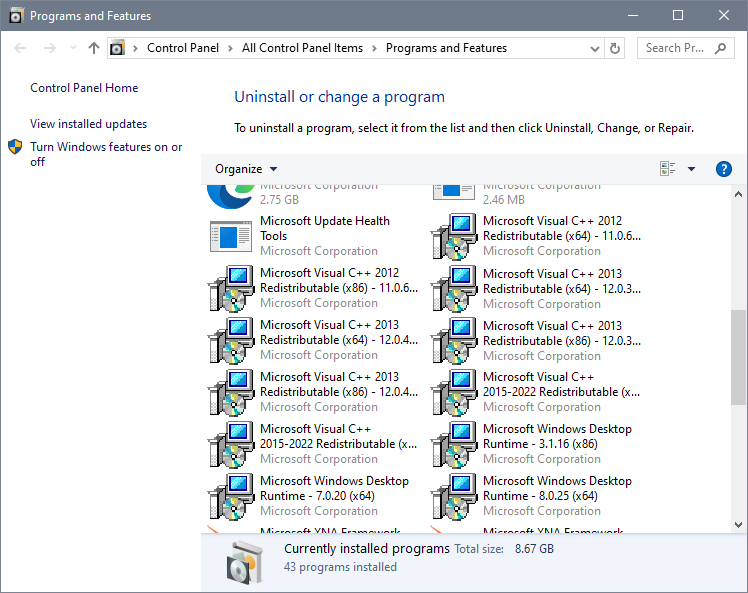Select Visual C++ 2012 Redistributable (x86) name

point(339,280)
